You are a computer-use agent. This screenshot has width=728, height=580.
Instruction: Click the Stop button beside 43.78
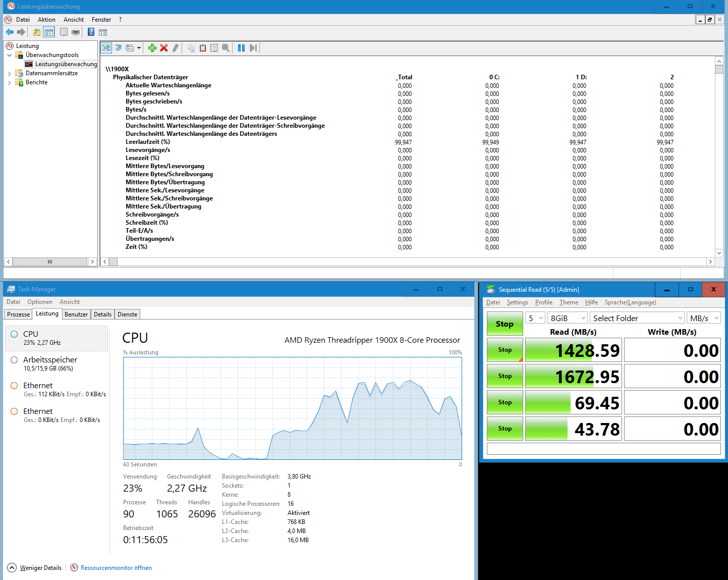[505, 429]
